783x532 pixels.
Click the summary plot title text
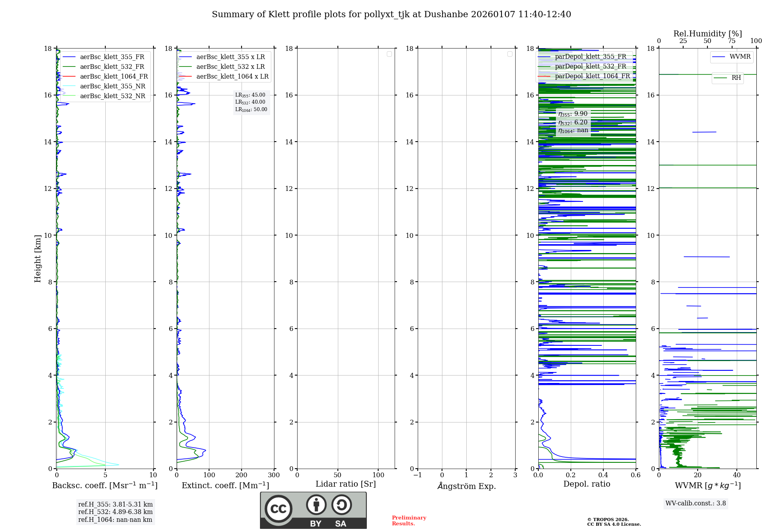point(391,14)
